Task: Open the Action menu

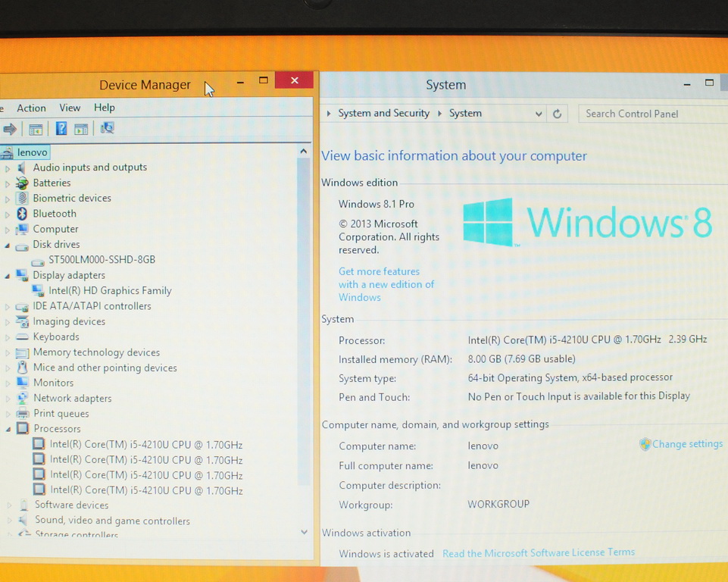Action: [31, 108]
